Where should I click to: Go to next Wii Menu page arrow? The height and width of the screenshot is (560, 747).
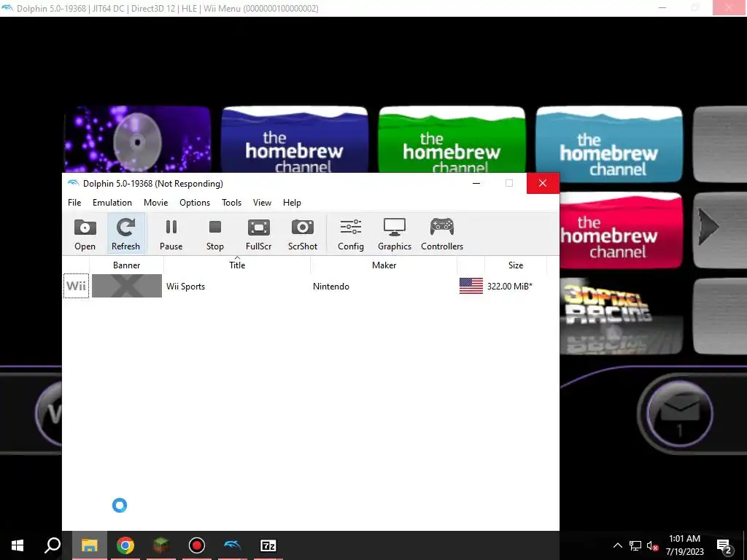(x=708, y=227)
